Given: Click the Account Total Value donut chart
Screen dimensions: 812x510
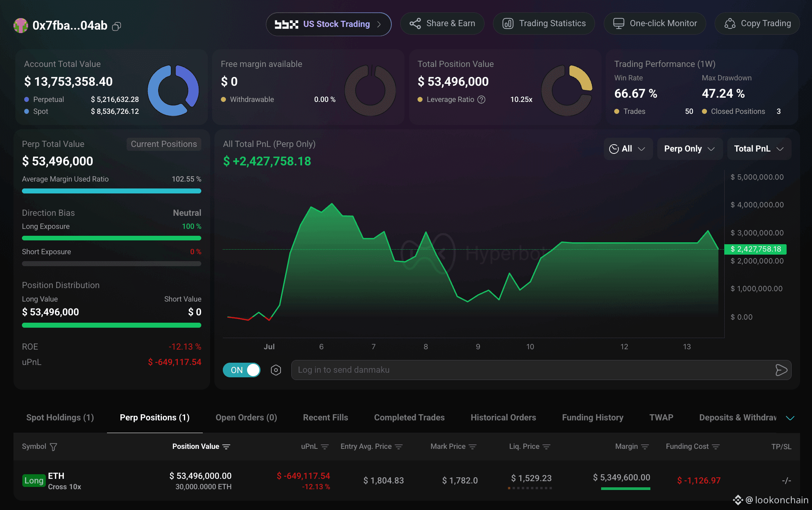Looking at the screenshot, I should [173, 90].
